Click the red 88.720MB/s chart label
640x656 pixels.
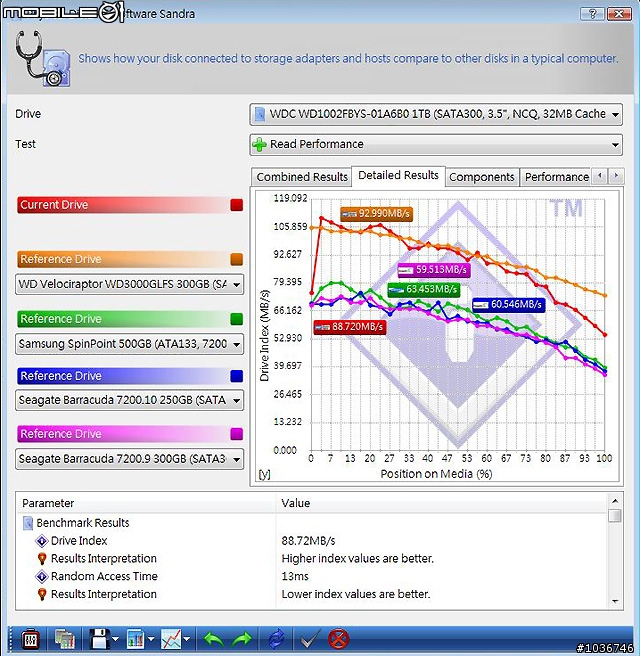(350, 327)
